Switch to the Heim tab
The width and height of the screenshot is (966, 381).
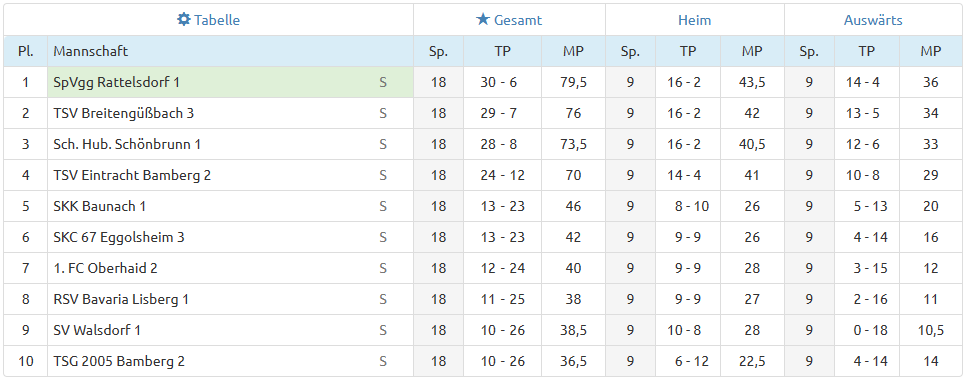pyautogui.click(x=694, y=20)
